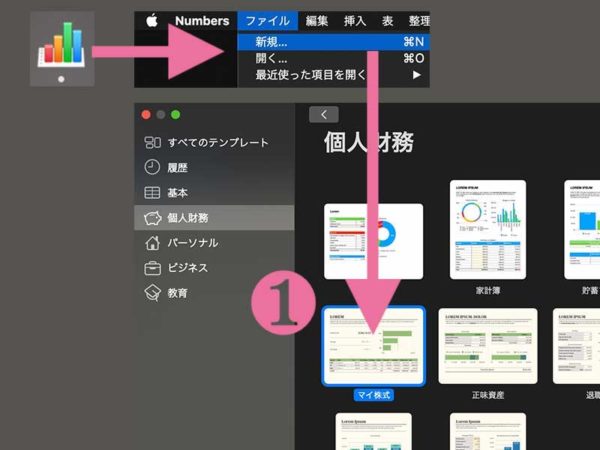Open the 編集 menu
The width and height of the screenshot is (600, 450).
pos(316,21)
